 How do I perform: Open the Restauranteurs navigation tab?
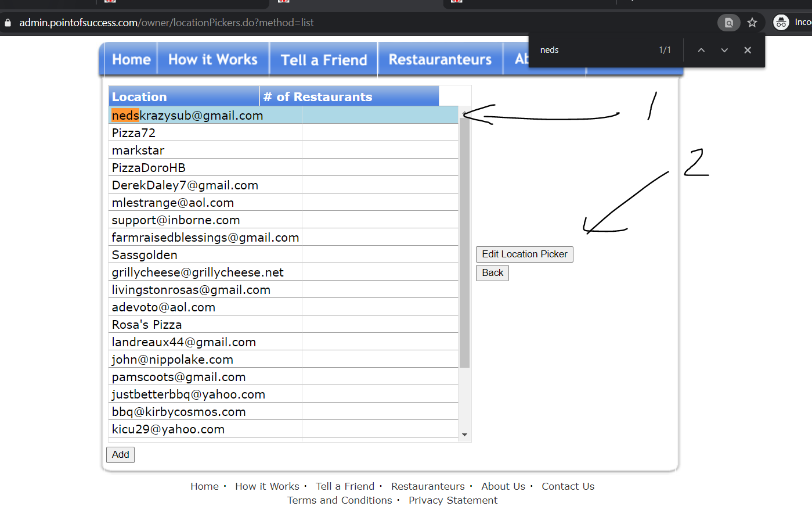tap(440, 60)
